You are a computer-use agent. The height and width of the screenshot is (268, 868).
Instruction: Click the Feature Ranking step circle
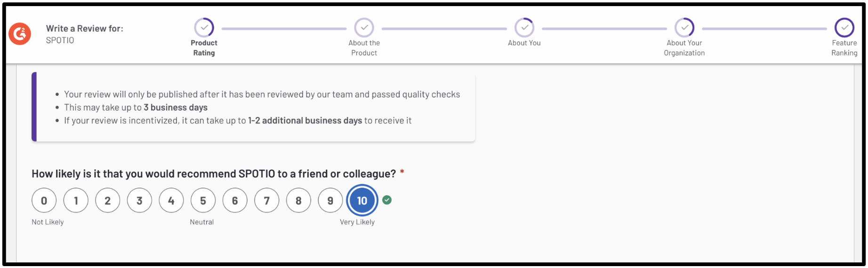tap(844, 27)
